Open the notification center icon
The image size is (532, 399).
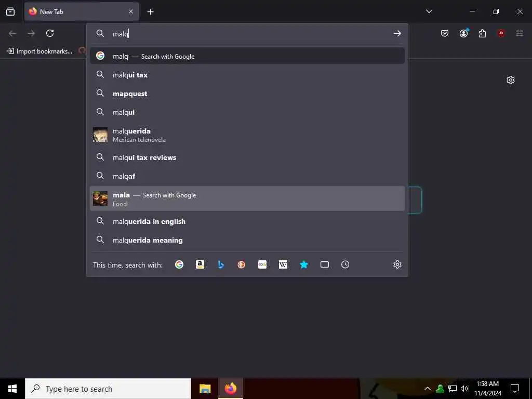pos(515,389)
